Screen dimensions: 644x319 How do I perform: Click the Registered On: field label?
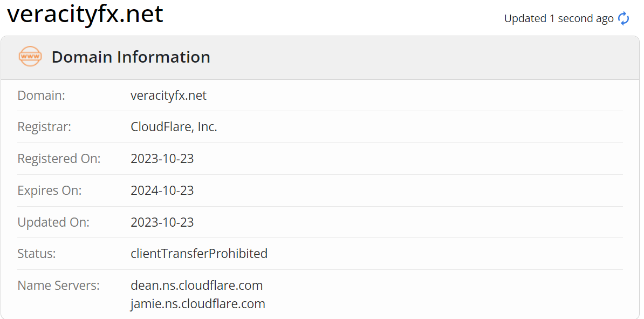click(59, 159)
